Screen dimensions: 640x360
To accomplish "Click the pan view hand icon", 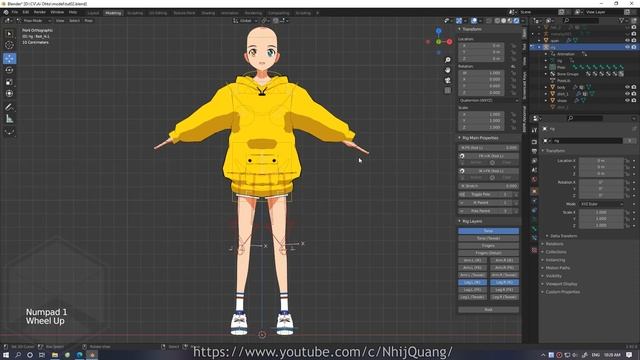I will [448, 70].
